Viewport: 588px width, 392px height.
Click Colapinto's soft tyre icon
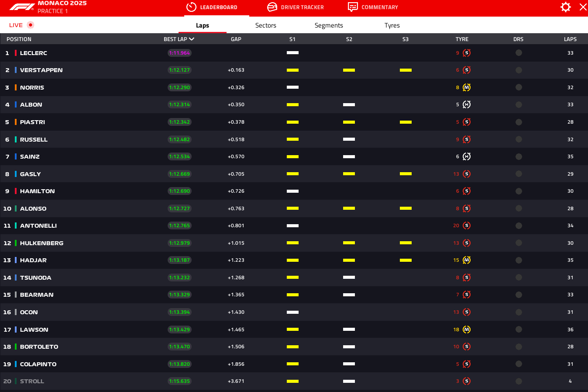pyautogui.click(x=467, y=364)
